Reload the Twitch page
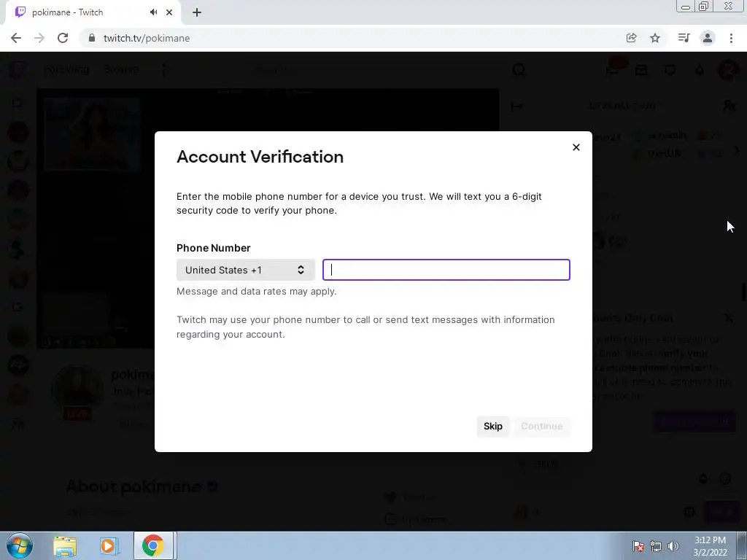The image size is (747, 560). (63, 38)
